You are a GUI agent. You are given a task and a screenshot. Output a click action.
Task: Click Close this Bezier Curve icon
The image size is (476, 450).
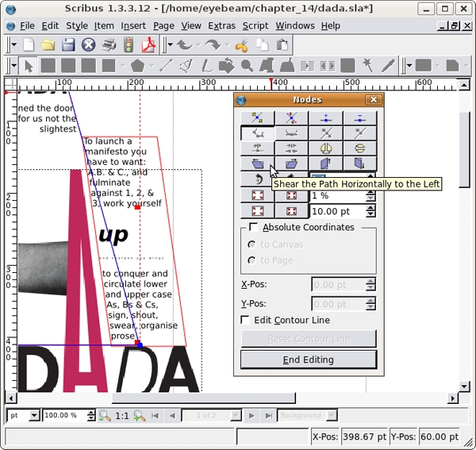click(x=291, y=148)
